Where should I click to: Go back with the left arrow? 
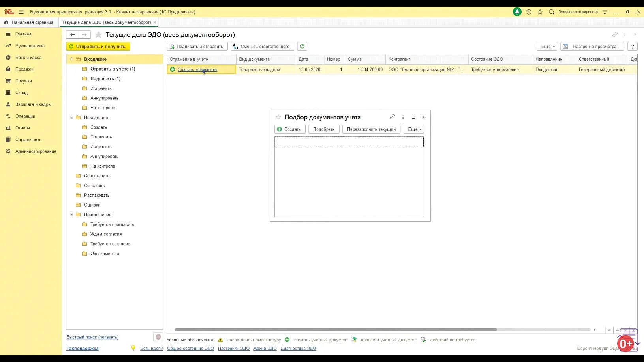tap(72, 35)
